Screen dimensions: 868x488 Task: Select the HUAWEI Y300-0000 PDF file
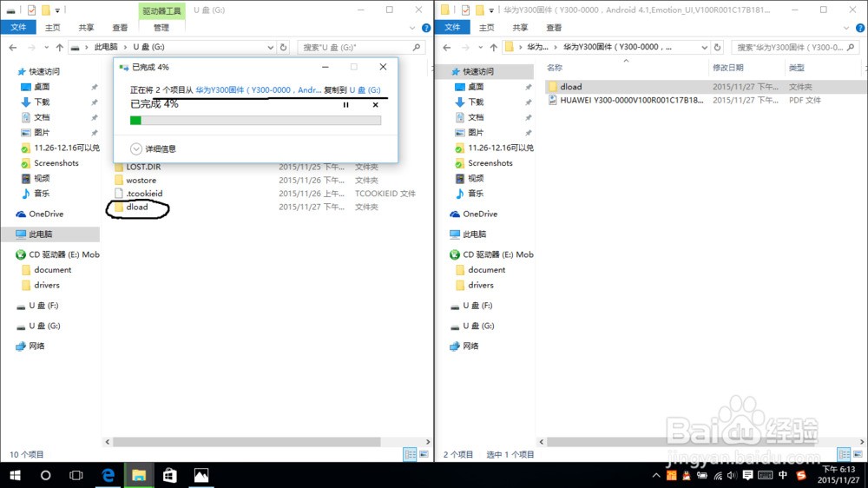632,100
